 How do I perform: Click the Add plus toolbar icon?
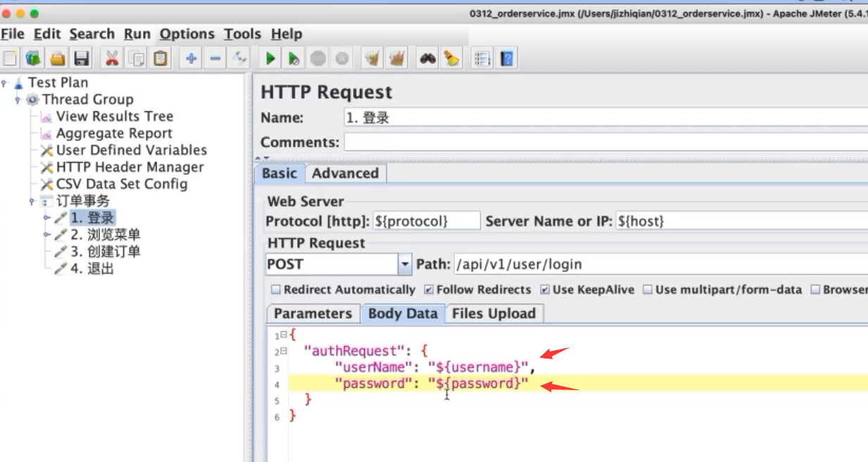click(x=191, y=58)
